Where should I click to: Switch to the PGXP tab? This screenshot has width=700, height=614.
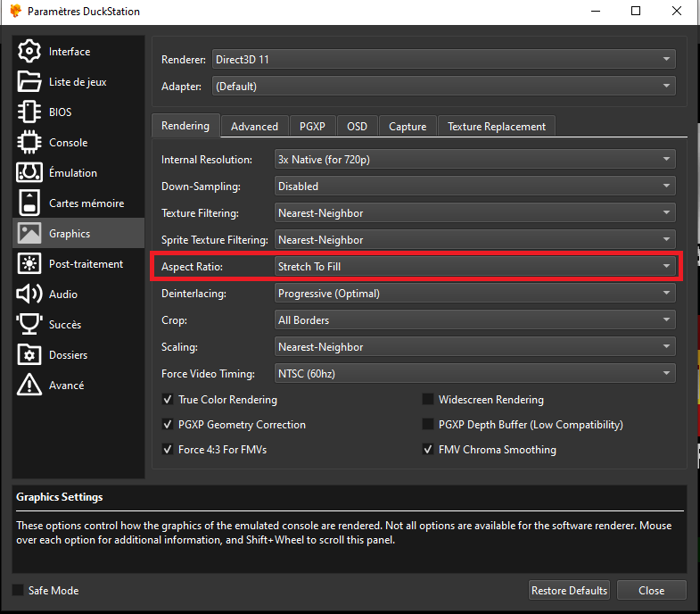click(x=312, y=127)
